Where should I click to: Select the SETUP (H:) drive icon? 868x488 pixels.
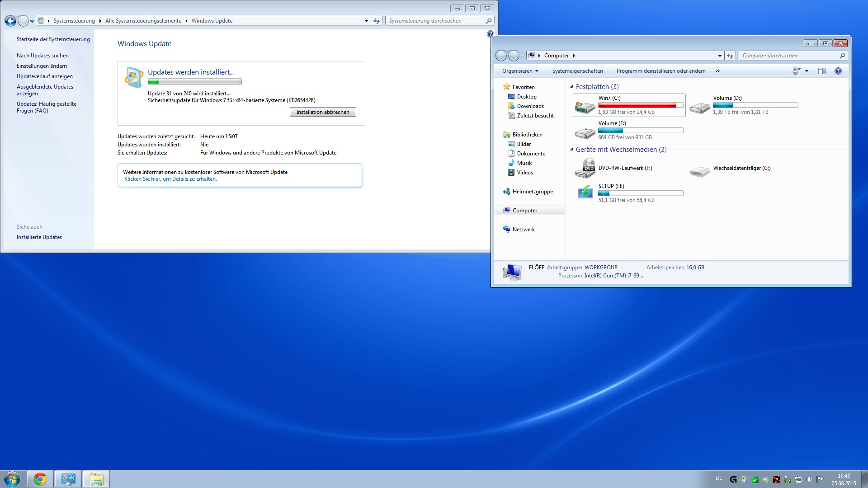click(x=585, y=192)
